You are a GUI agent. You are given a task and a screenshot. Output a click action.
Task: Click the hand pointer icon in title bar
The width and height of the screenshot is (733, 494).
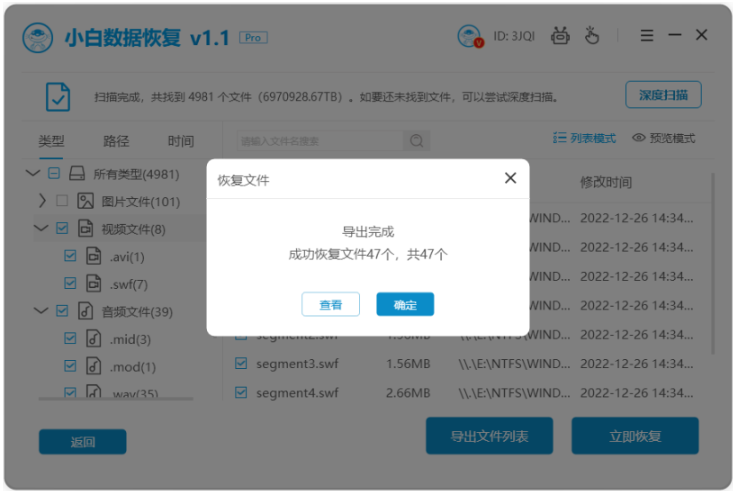[592, 36]
